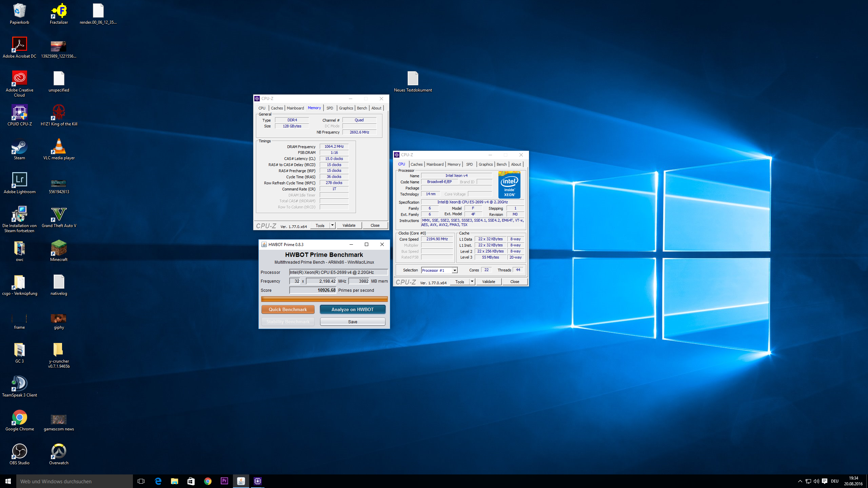Screen dimensions: 868x488
Task: Open the nativelog text file
Action: [59, 285]
